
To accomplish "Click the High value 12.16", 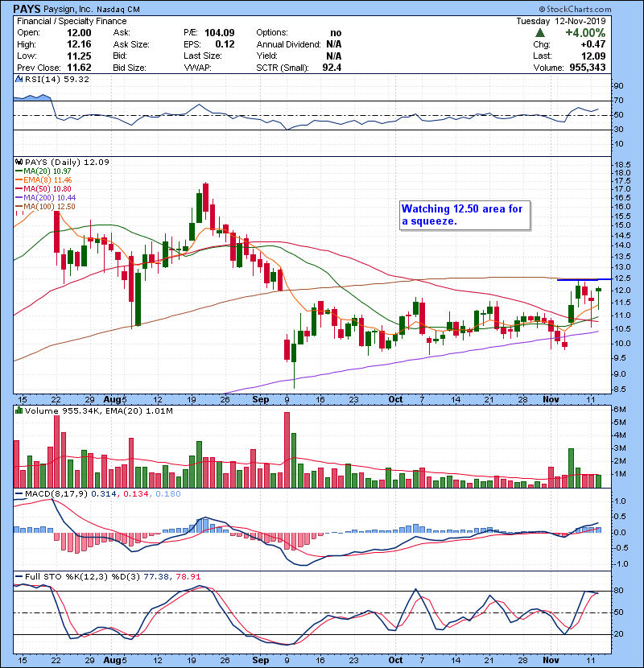I will (x=79, y=44).
